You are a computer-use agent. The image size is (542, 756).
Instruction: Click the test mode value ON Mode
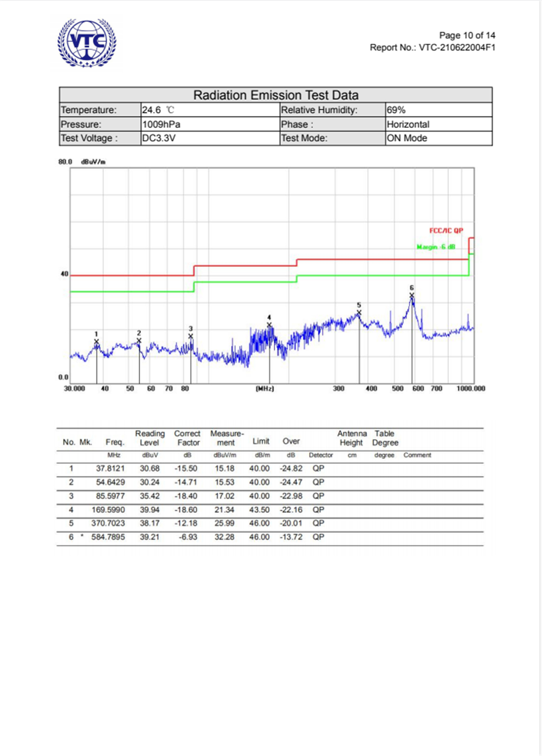pos(407,138)
